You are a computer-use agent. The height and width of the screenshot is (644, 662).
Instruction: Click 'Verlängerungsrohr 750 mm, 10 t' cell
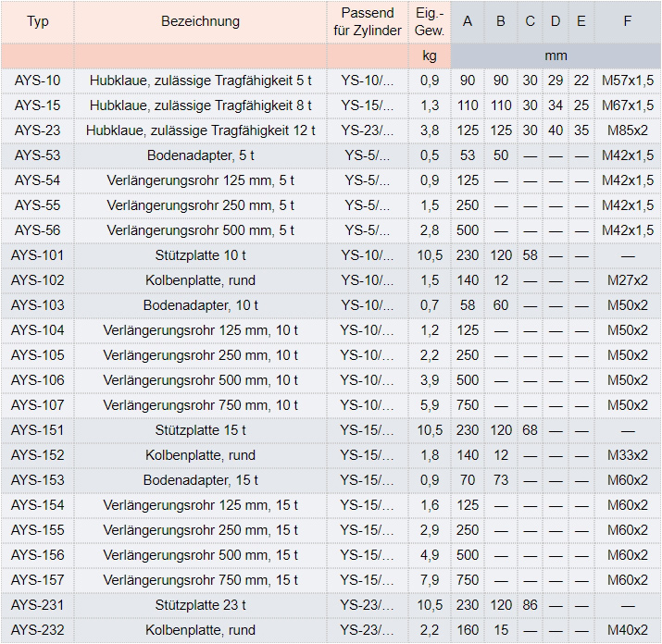pyautogui.click(x=200, y=405)
